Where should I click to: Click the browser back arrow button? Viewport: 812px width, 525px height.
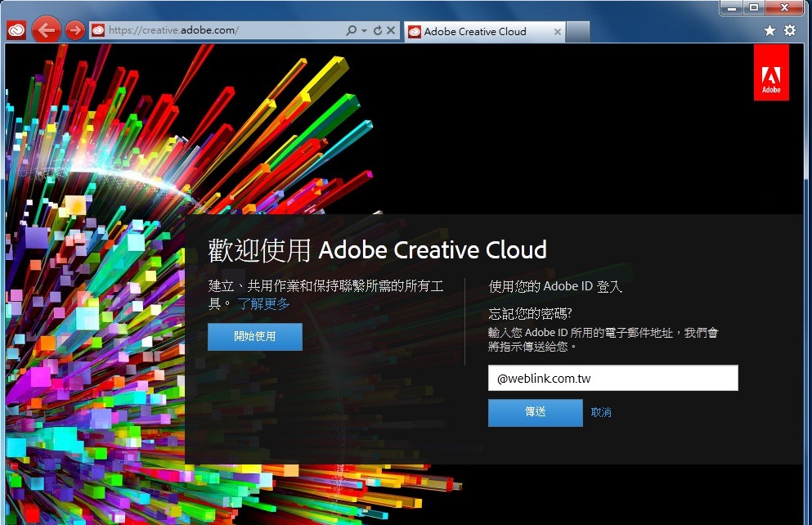[x=46, y=30]
